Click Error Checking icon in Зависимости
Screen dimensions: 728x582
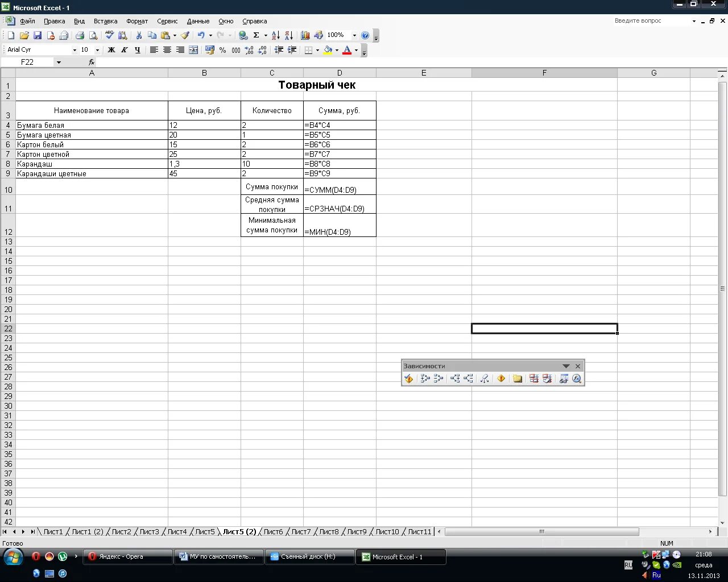(408, 379)
